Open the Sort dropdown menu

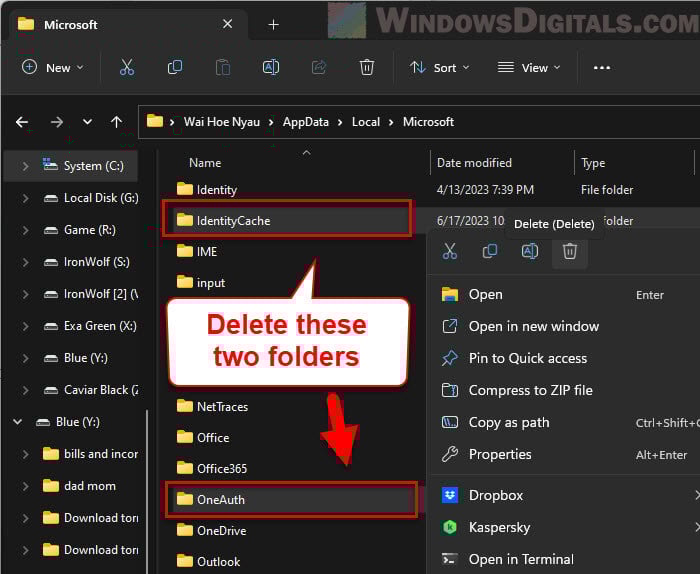tap(440, 68)
